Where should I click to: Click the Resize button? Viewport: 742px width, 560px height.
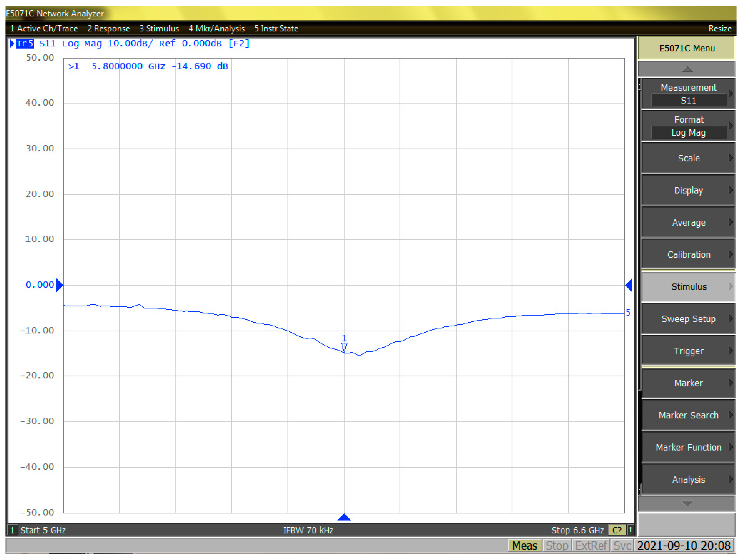[x=720, y=29]
